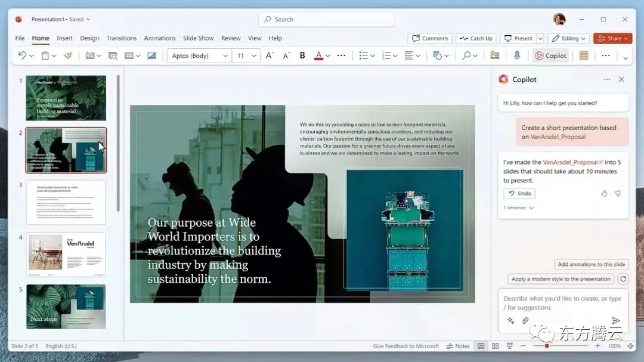This screenshot has width=644, height=362.
Task: Toggle the Notes pane
Action: 458,346
